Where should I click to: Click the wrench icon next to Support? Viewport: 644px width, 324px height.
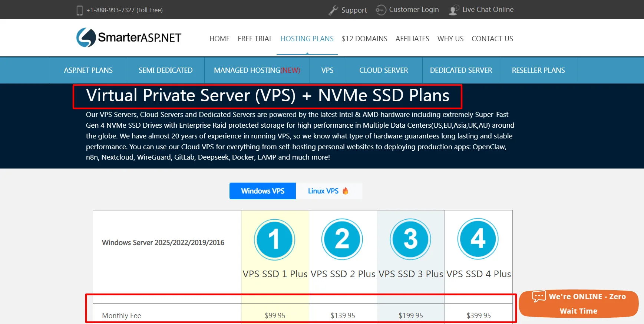333,10
